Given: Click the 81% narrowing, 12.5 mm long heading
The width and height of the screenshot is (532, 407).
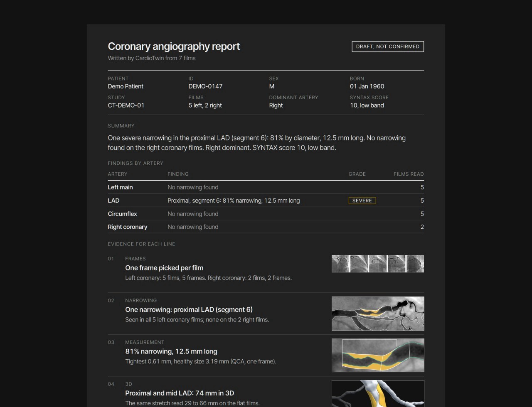Looking at the screenshot, I should (171, 351).
